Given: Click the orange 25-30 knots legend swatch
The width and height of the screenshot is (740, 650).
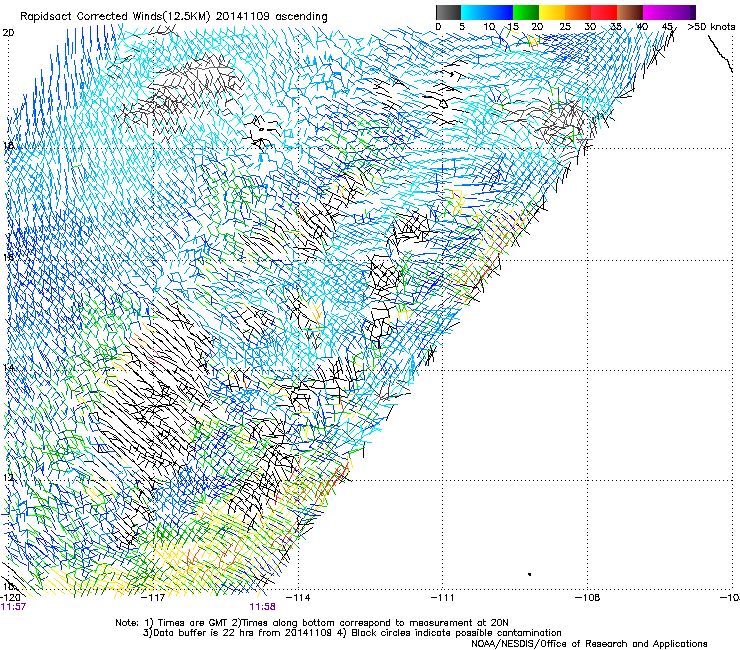Looking at the screenshot, I should click(x=578, y=12).
